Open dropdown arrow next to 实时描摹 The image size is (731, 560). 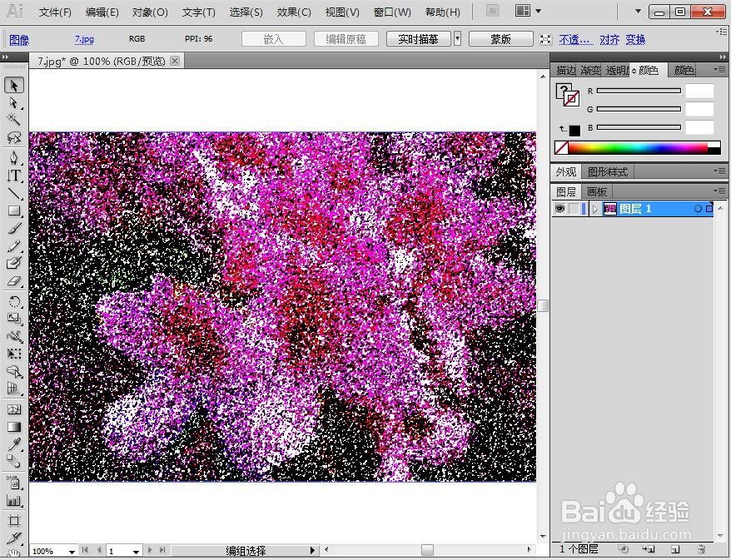[457, 38]
